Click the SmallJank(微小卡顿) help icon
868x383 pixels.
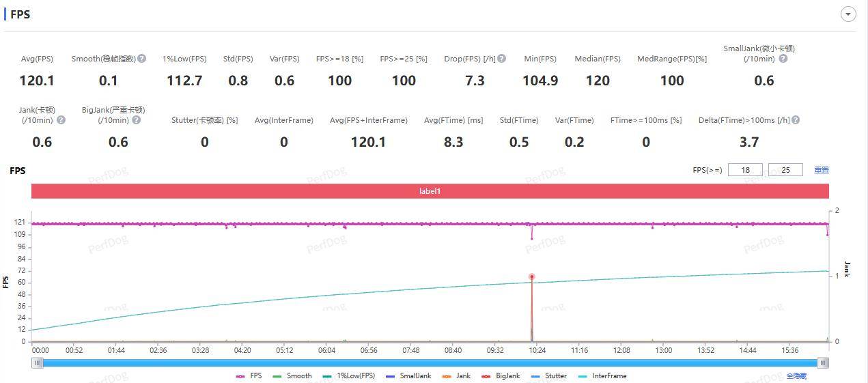[x=783, y=59]
